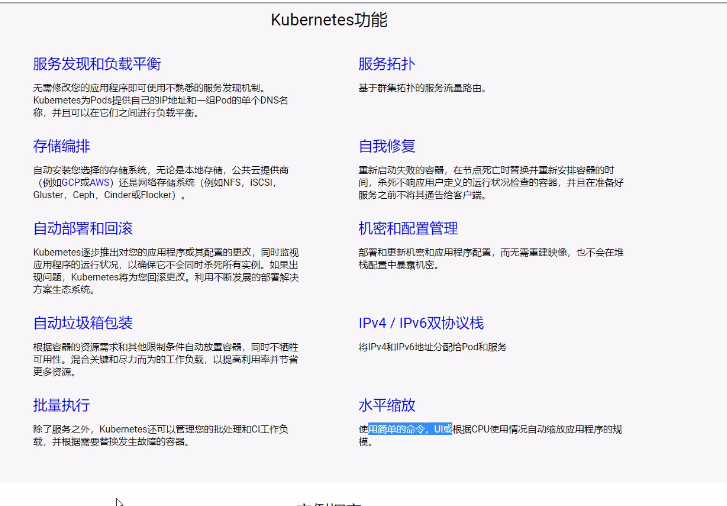The height and width of the screenshot is (506, 727).
Task: Click the paragraph starting 无需修改您的应用程序
Action: [160, 100]
